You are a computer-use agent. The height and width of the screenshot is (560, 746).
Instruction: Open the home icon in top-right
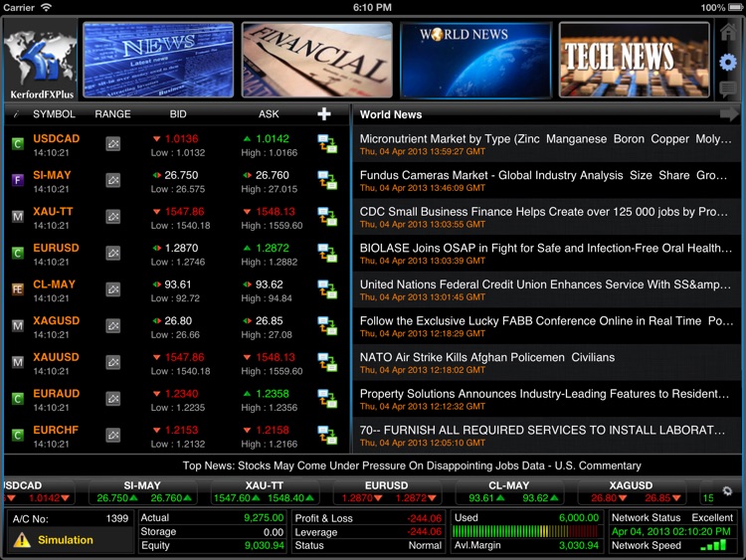pyautogui.click(x=728, y=32)
